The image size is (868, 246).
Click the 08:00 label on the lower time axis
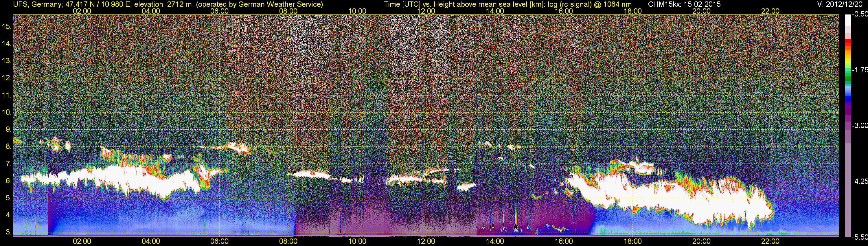click(x=288, y=241)
